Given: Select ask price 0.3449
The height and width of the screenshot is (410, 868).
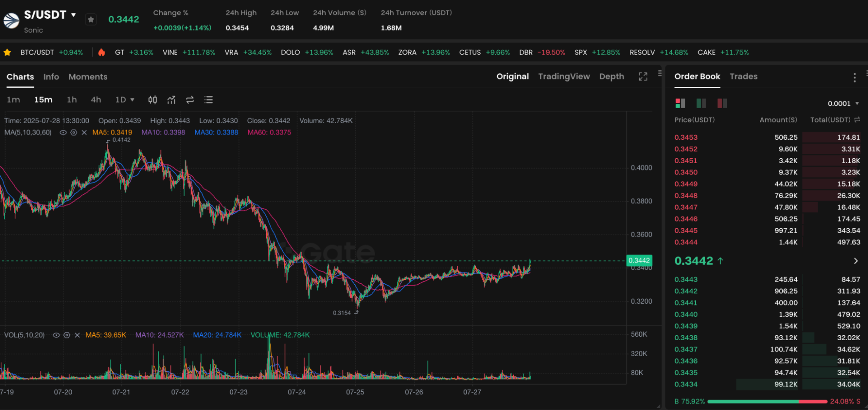Looking at the screenshot, I should pos(686,184).
